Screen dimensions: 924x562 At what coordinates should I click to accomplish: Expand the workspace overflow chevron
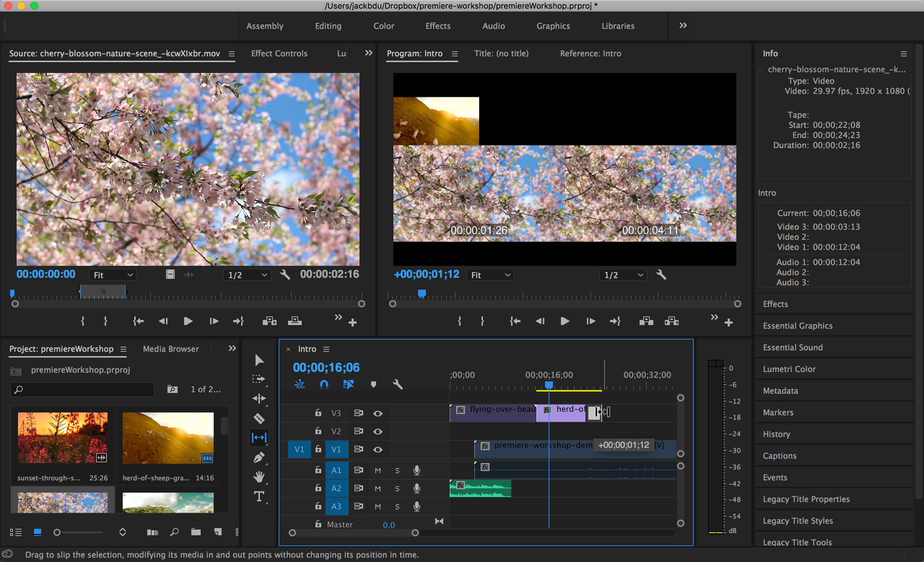(683, 26)
